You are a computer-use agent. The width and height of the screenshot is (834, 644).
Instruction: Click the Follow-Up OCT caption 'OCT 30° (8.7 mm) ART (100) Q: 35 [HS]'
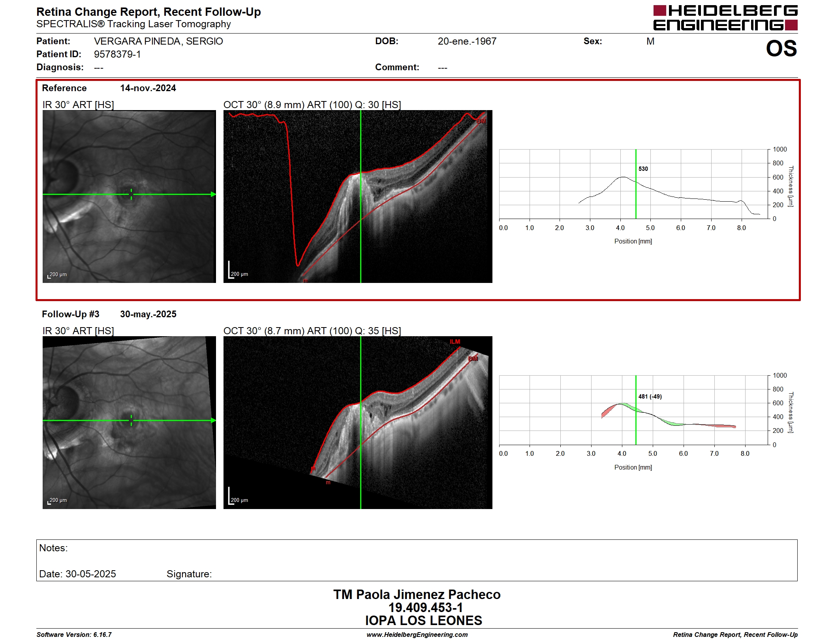point(312,331)
